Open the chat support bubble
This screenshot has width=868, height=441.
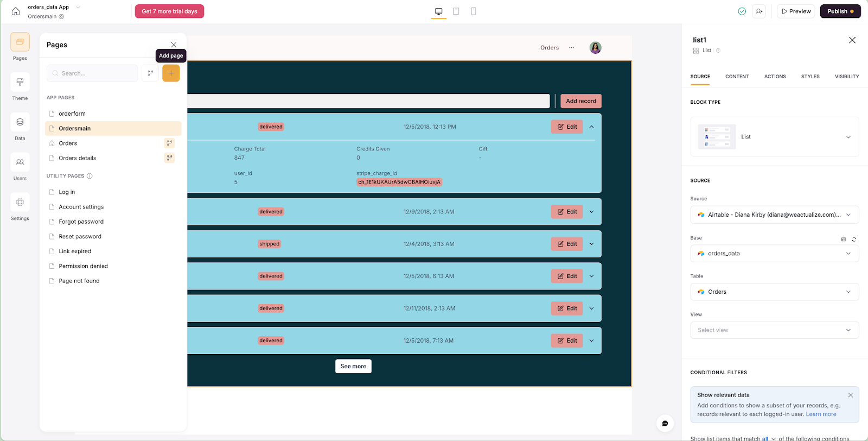pyautogui.click(x=665, y=424)
